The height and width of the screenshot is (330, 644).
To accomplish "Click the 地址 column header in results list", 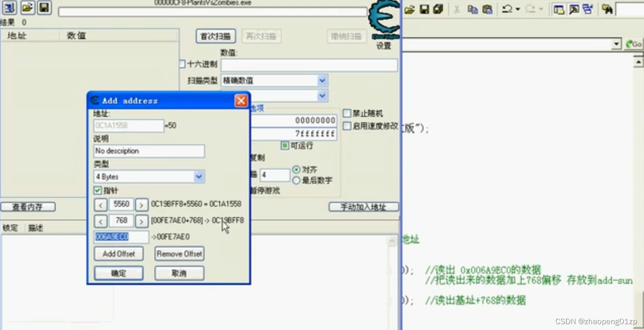I will [x=30, y=36].
